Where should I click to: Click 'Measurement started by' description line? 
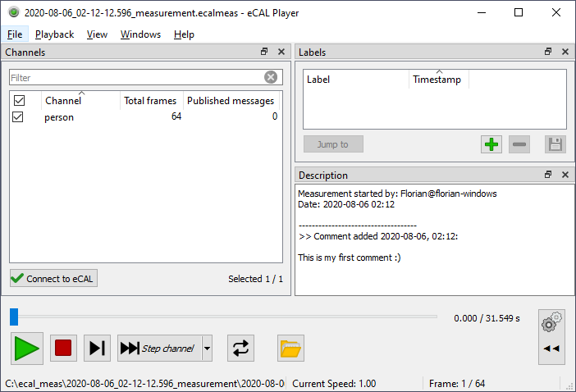pyautogui.click(x=397, y=194)
